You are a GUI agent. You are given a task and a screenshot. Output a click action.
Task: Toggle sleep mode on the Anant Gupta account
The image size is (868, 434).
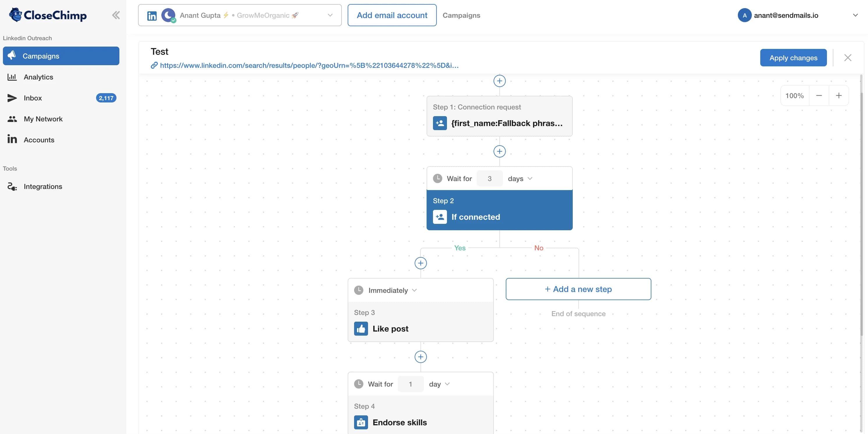click(x=168, y=15)
